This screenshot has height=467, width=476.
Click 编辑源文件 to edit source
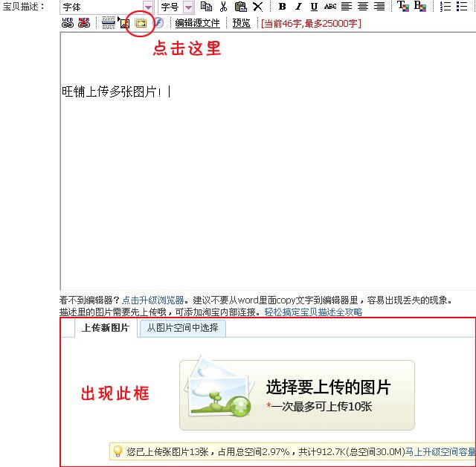coord(197,23)
